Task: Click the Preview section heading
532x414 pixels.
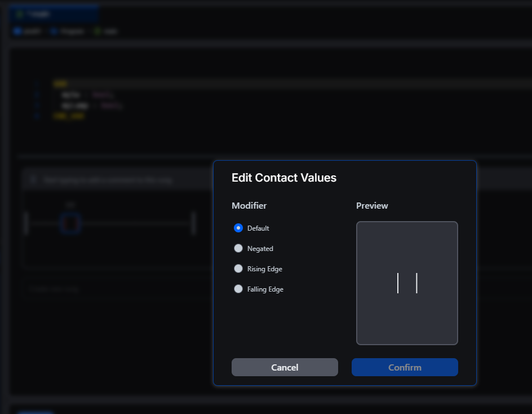Action: [x=372, y=206]
